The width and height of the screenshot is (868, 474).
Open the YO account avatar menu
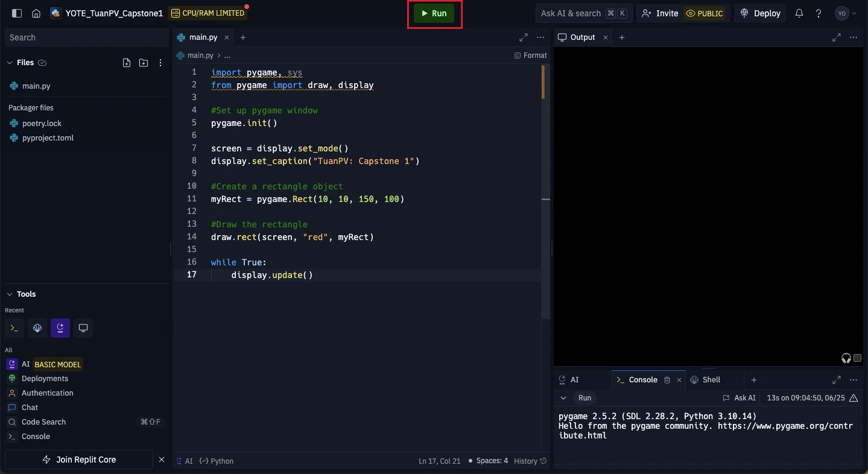tap(846, 13)
